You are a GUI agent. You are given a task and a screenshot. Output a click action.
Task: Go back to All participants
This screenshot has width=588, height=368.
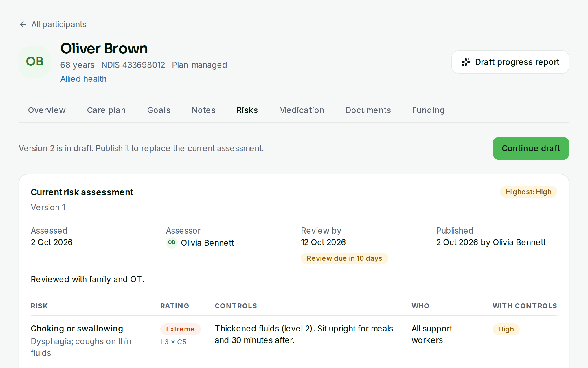53,24
